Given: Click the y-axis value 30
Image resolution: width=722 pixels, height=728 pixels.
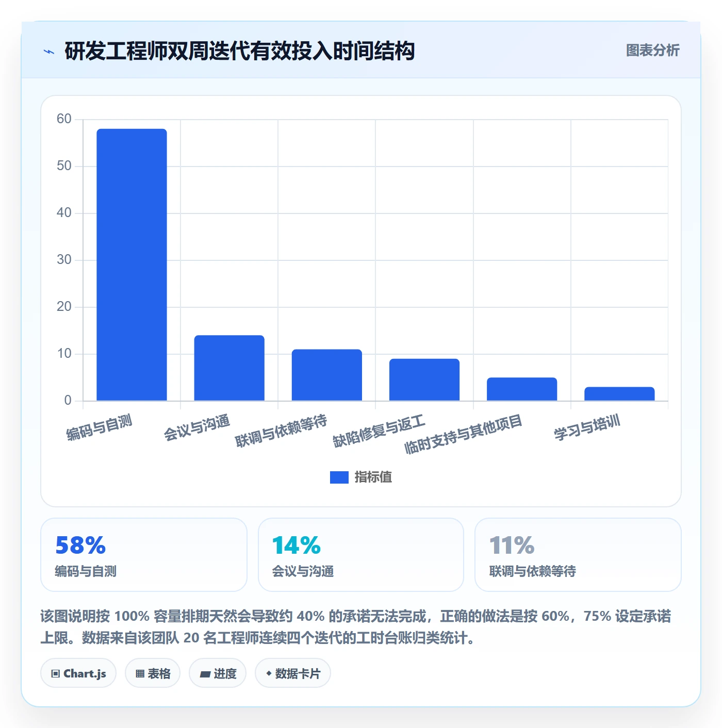Looking at the screenshot, I should click(x=64, y=260).
